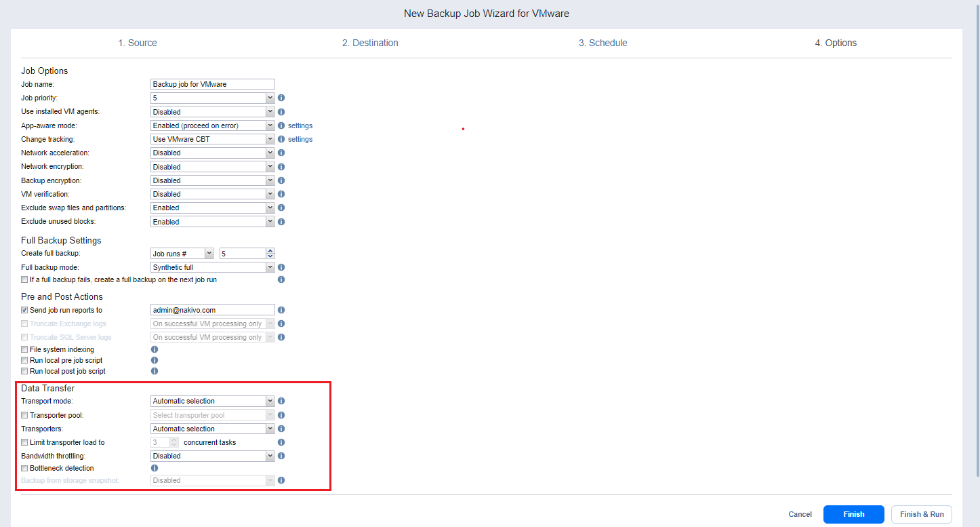Image resolution: width=980 pixels, height=527 pixels.
Task: Click info icon next to VM verification
Action: coord(281,194)
